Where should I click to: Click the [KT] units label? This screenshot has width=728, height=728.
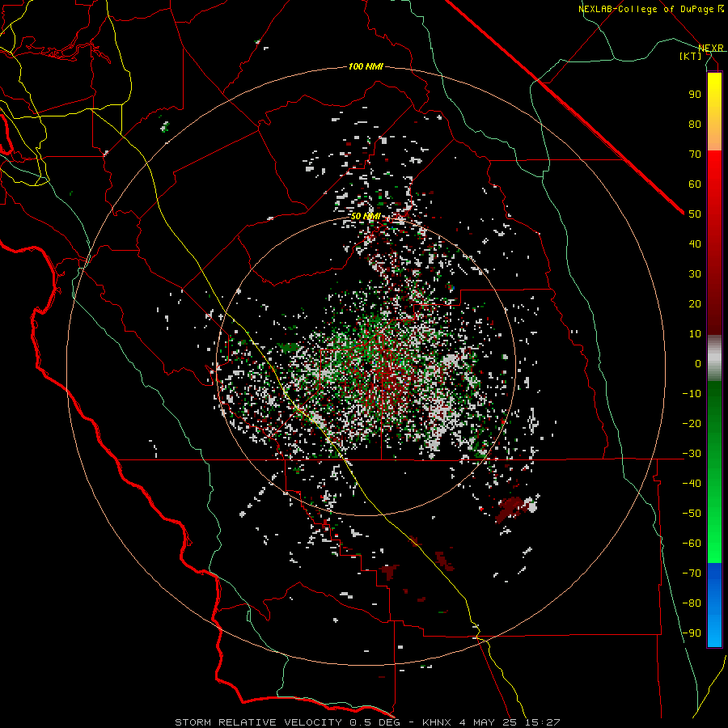click(x=691, y=56)
